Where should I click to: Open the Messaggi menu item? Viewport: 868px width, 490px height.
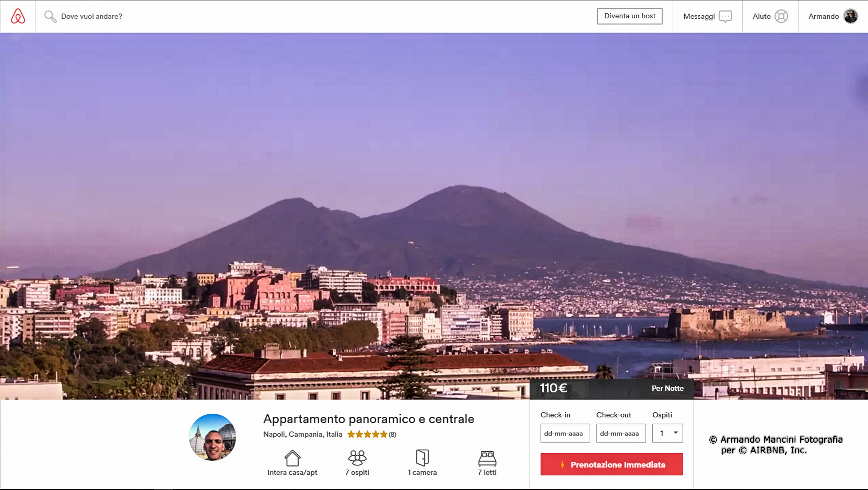pos(707,16)
